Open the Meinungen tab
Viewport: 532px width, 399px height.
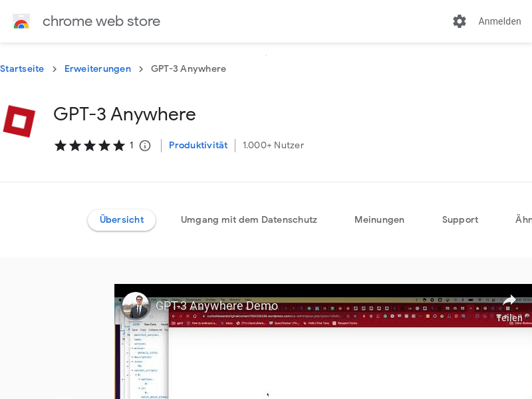click(379, 220)
